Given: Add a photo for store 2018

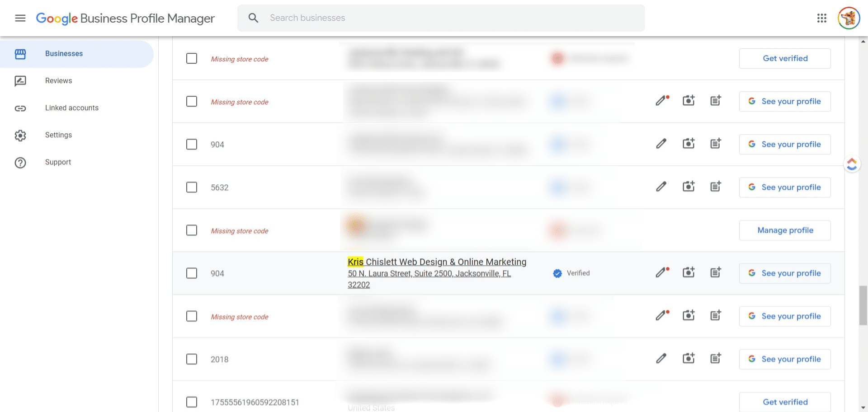Looking at the screenshot, I should pos(689,359).
